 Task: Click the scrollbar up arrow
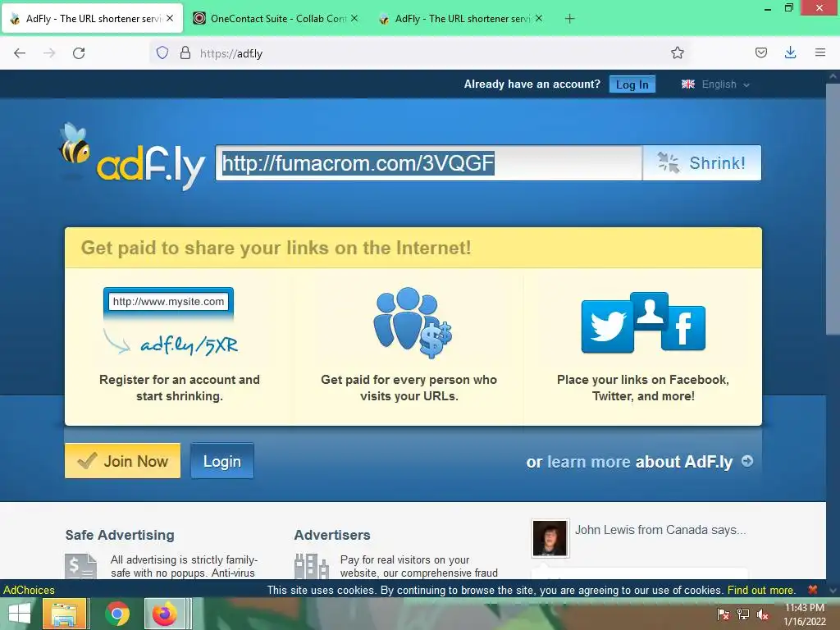tap(833, 76)
